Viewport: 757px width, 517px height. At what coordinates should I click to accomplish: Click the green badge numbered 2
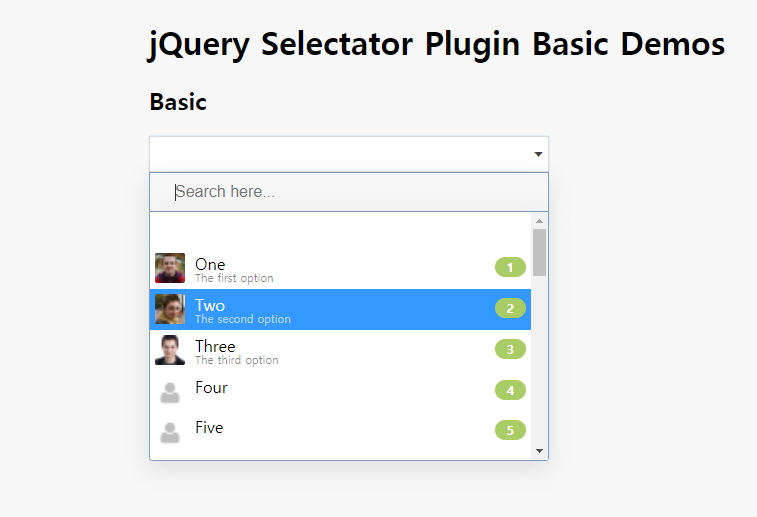(510, 308)
